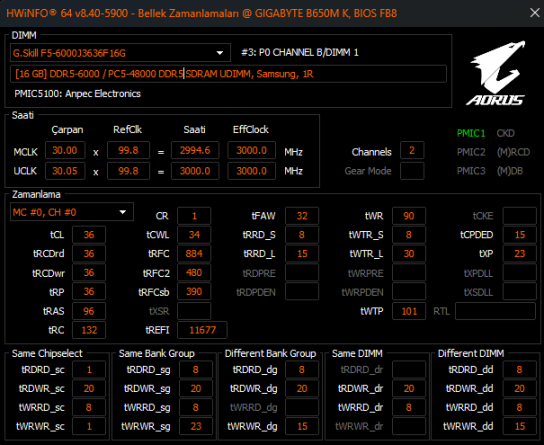The image size is (544, 445).
Task: Click the DDR5-6000 module description field
Action: pyautogui.click(x=228, y=74)
